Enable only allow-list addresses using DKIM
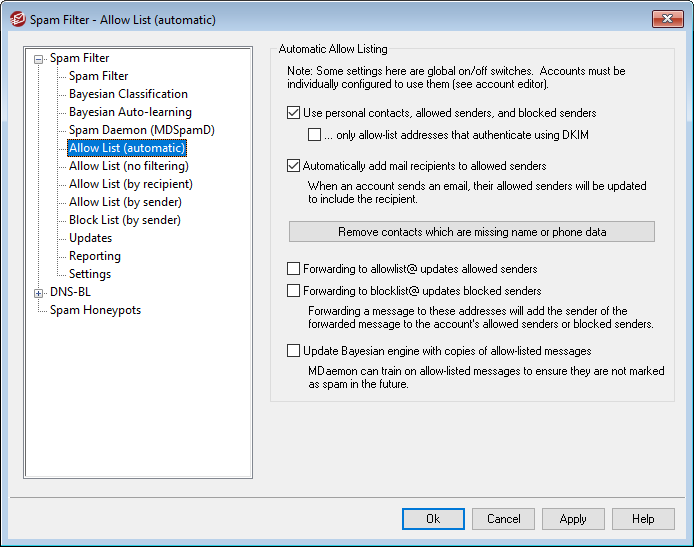The height and width of the screenshot is (547, 694). click(x=315, y=134)
